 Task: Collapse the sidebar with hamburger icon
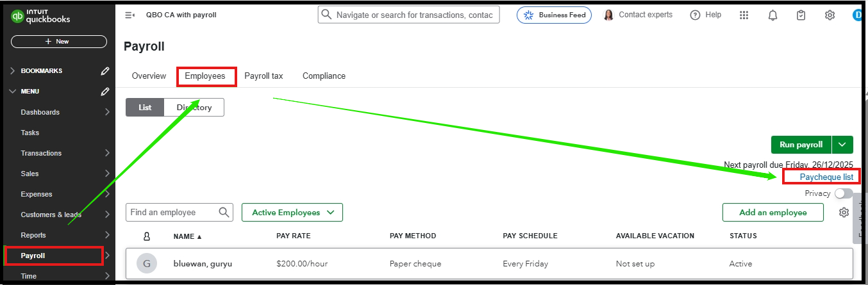(129, 15)
